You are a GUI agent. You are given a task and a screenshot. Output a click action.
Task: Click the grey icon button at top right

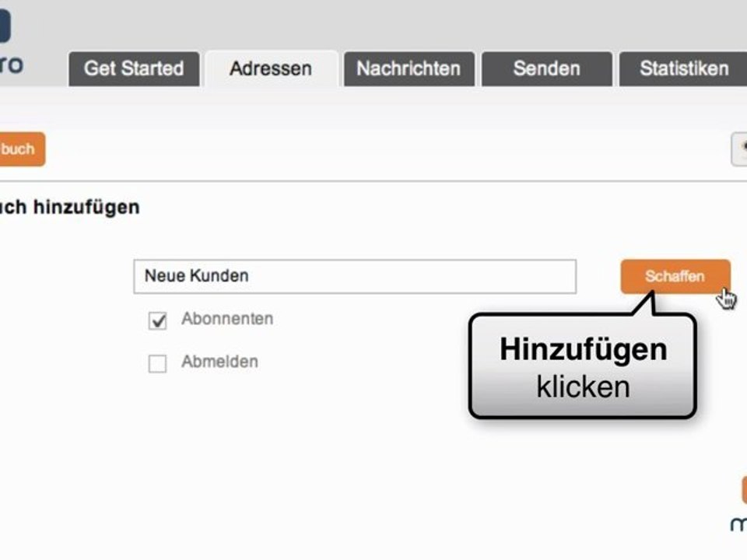[739, 149]
